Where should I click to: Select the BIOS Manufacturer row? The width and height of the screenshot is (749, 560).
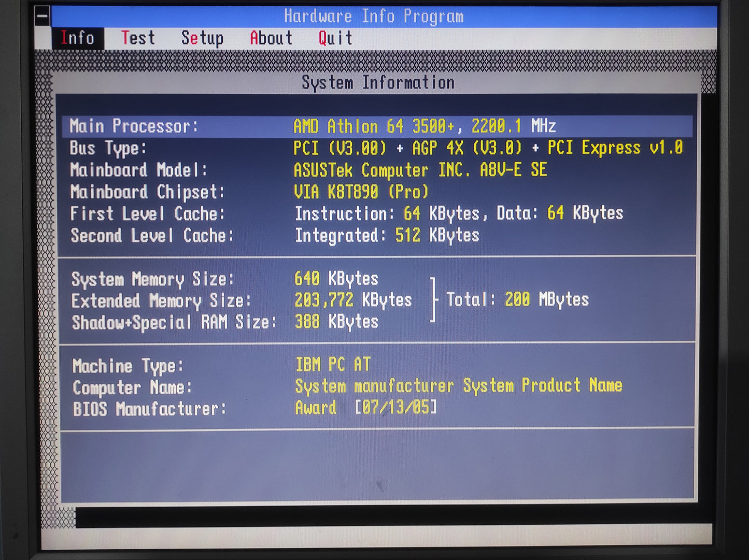pos(255,409)
